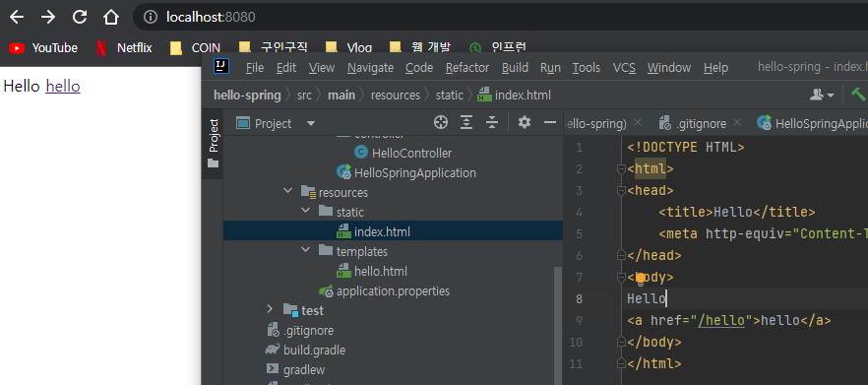
Task: Click the Project panel vertical scrollbar
Action: [x=558, y=326]
